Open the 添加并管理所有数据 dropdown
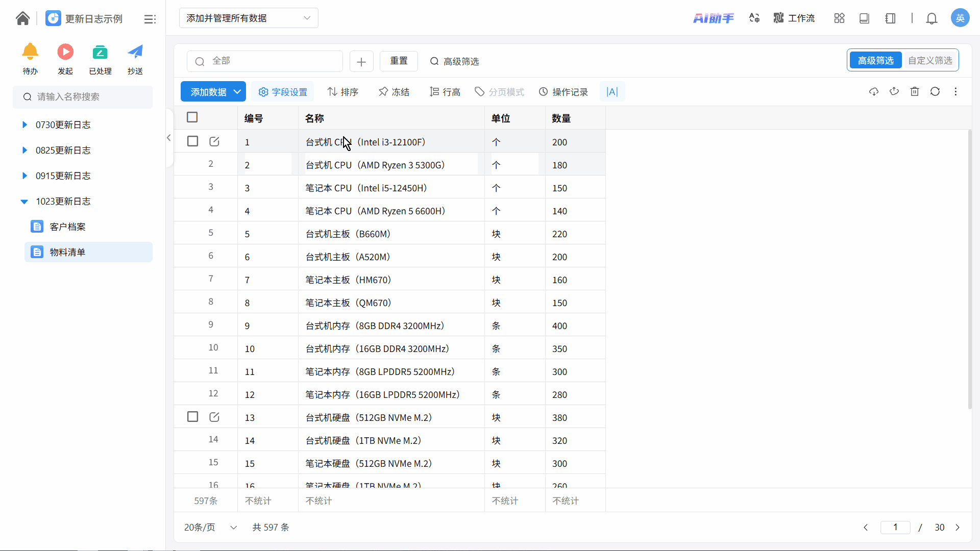 coord(249,18)
